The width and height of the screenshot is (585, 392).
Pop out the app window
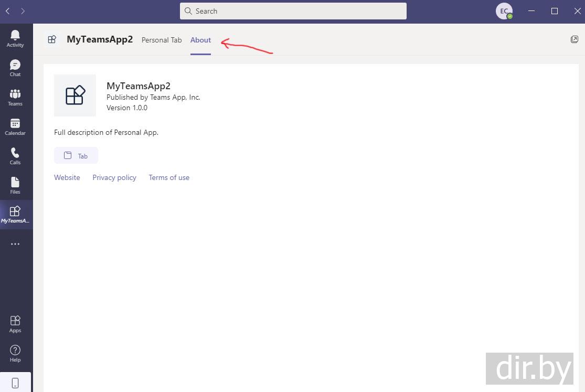coord(574,39)
